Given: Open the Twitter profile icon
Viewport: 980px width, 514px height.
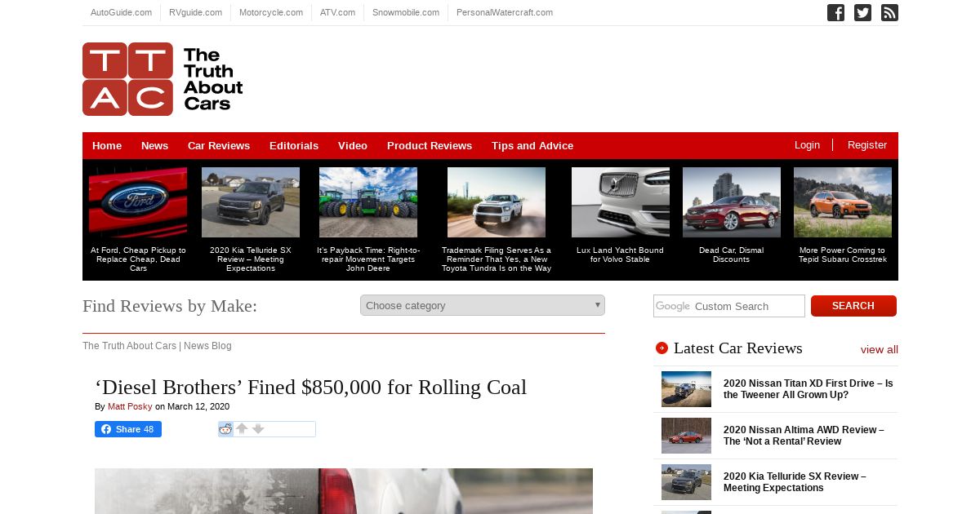Looking at the screenshot, I should coord(862,12).
